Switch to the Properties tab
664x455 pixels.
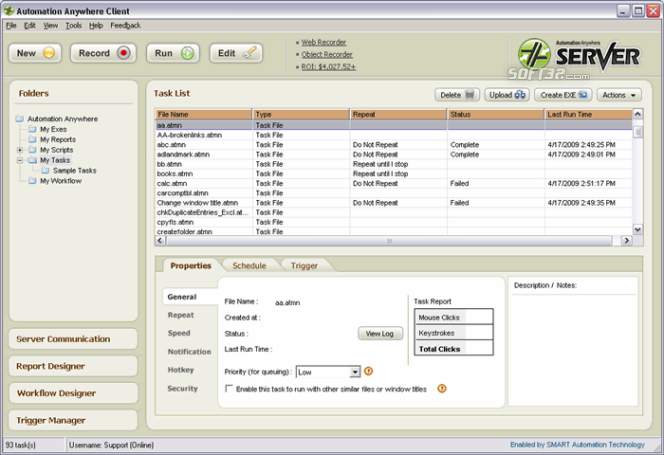191,266
